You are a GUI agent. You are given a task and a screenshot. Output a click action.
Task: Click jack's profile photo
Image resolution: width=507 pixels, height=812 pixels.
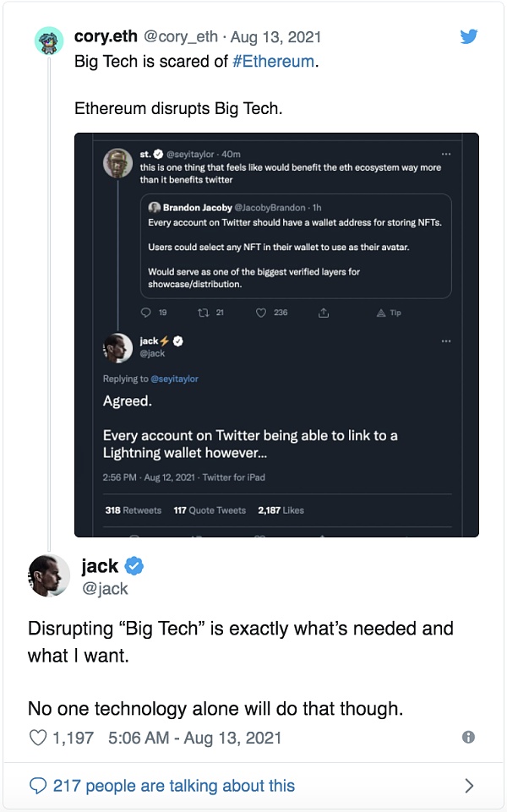[49, 575]
